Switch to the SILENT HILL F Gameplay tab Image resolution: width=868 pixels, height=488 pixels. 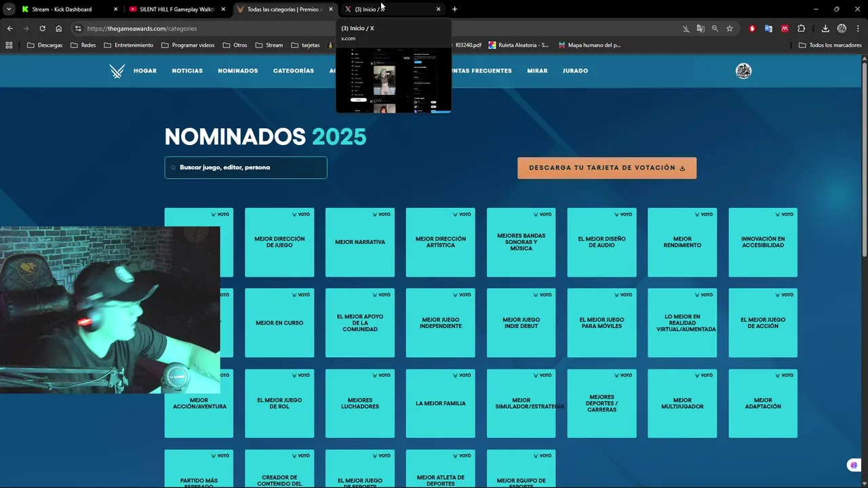tap(177, 9)
